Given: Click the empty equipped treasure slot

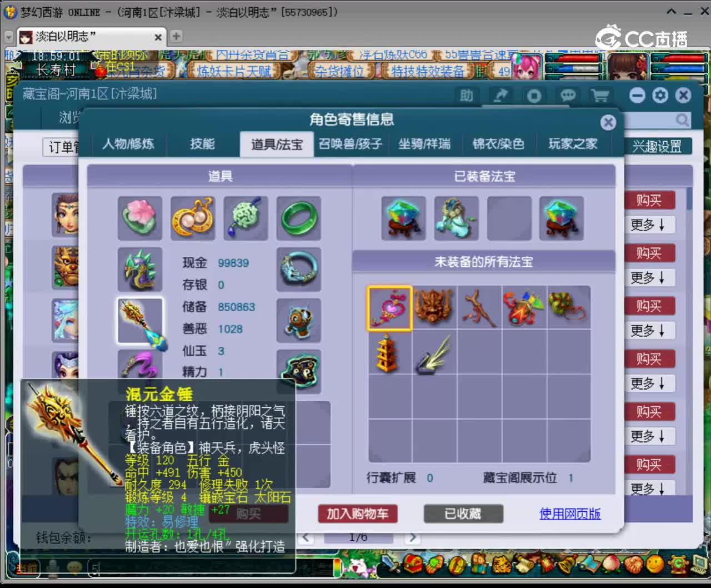Looking at the screenshot, I should 509,218.
